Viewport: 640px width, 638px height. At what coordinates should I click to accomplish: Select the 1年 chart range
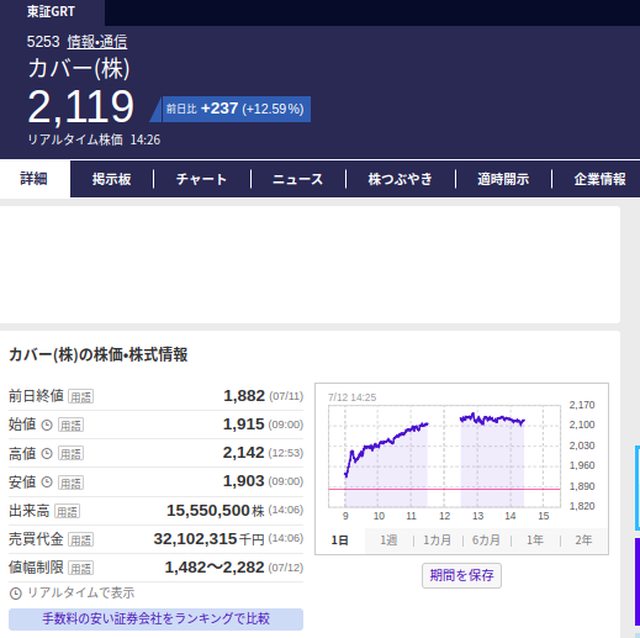click(535, 540)
